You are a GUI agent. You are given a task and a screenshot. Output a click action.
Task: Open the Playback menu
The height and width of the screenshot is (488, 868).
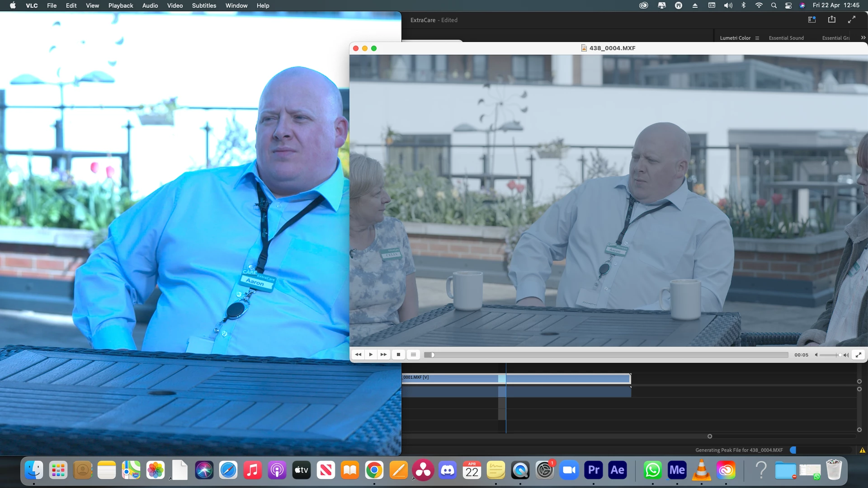pos(121,5)
